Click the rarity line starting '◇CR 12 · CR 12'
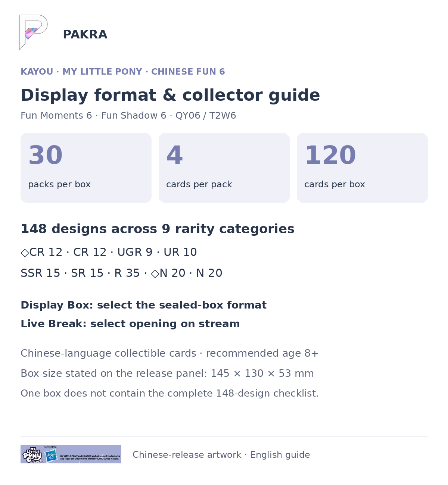This screenshot has height=485, width=448. (109, 252)
